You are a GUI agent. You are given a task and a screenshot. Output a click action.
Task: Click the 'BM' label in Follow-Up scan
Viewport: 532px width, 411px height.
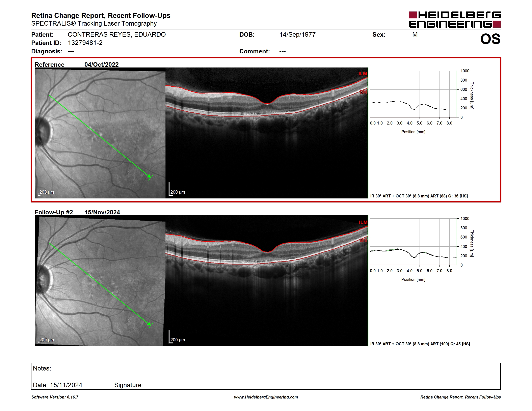click(x=364, y=241)
